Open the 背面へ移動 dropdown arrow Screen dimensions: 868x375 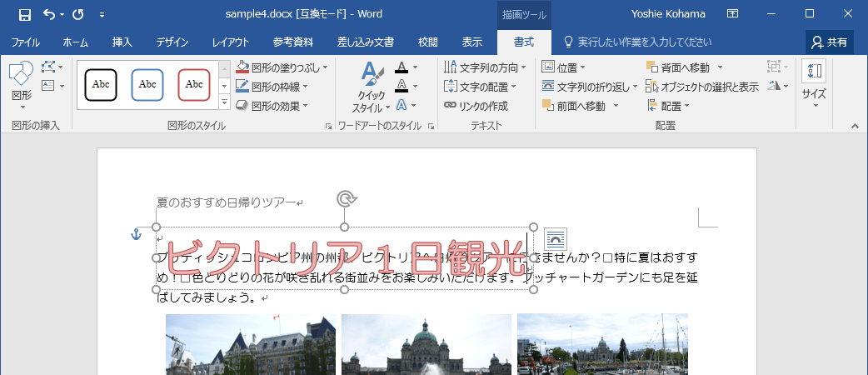coord(720,67)
